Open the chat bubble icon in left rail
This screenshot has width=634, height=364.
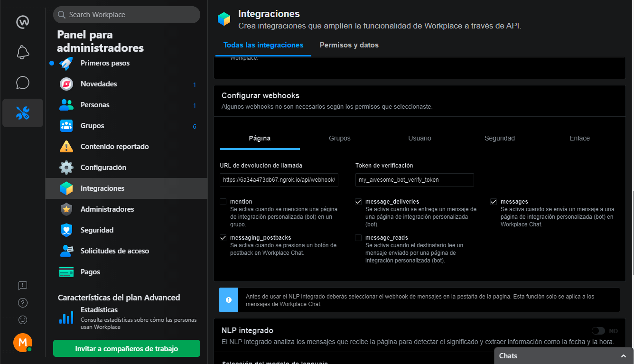point(23,83)
